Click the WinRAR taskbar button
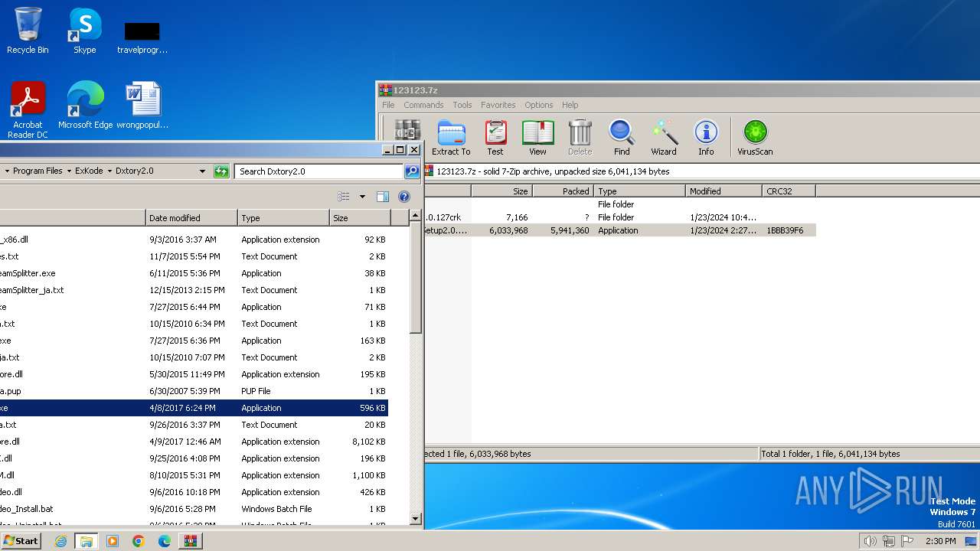This screenshot has width=980, height=551. (191, 541)
